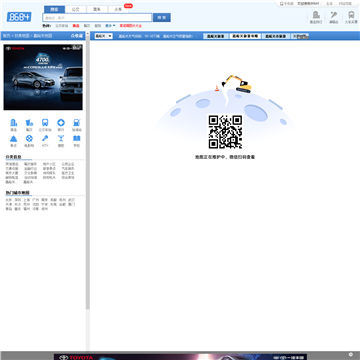The image size is (360, 360).
Task: Click the KTV microphone icon
Action: [45, 138]
